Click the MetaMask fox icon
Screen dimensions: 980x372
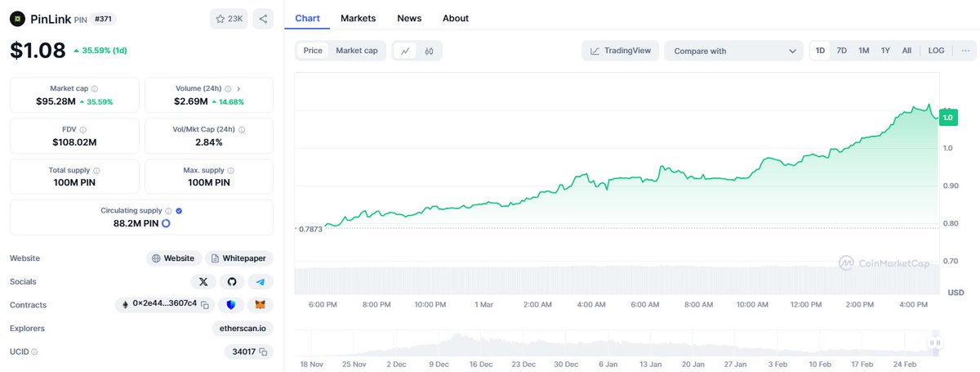tap(261, 305)
